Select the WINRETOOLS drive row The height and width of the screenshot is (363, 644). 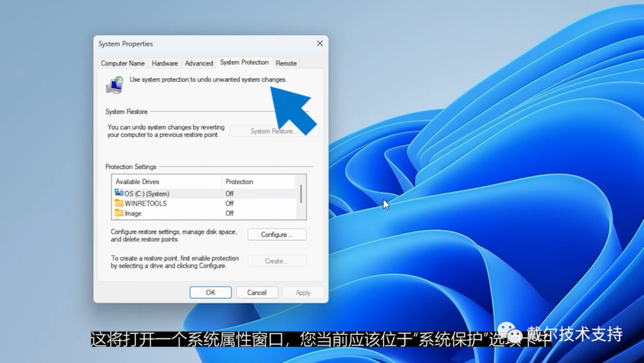[204, 204]
